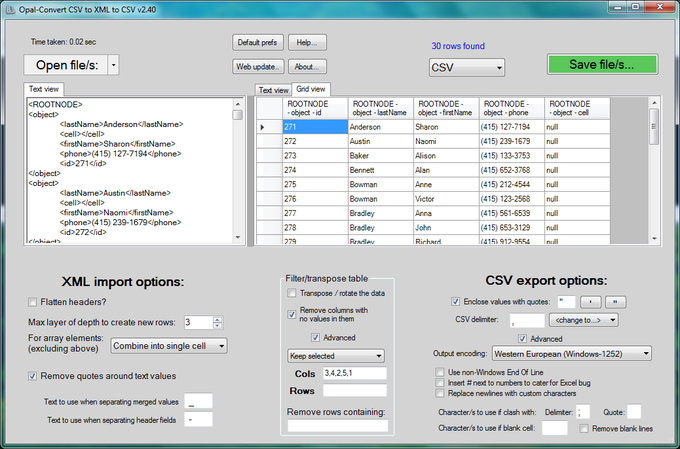680x449 pixels.
Task: Click the single quote button
Action: pyautogui.click(x=591, y=302)
